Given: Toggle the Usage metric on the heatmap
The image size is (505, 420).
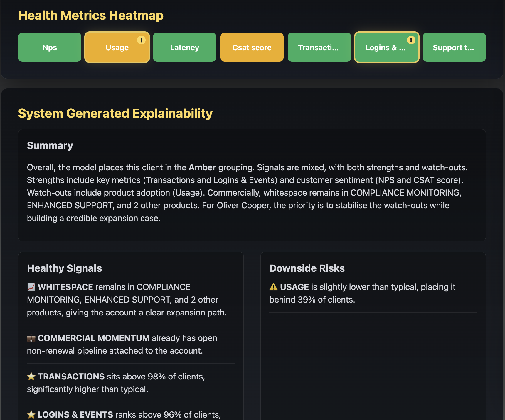Looking at the screenshot, I should coord(117,47).
